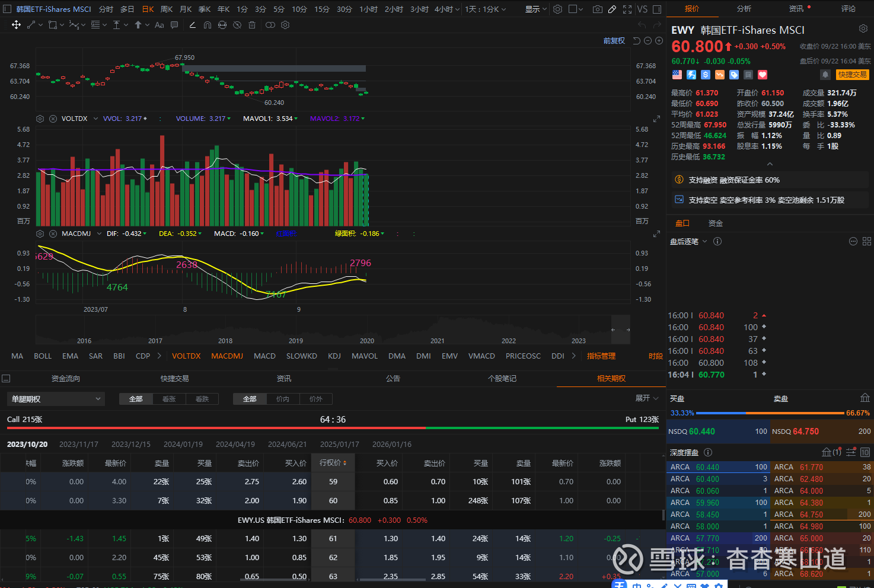The image size is (874, 588).
Task: Toggle the right sidebar layout icon
Action: 657,9
